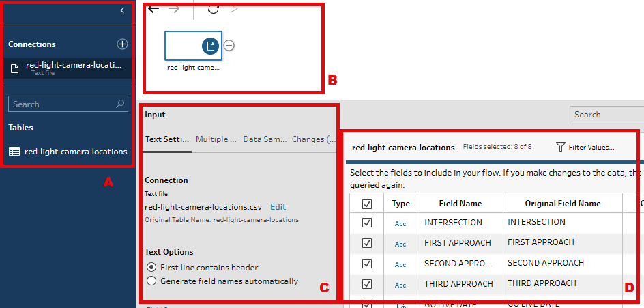
Task: Click INTERSECTION in Original Field Name column
Action: coord(536,222)
